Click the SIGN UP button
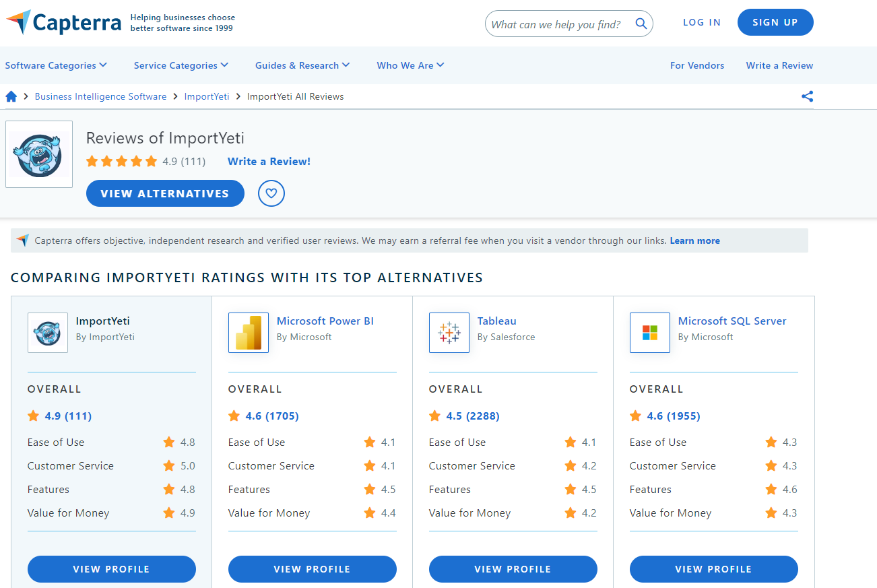Image resolution: width=877 pixels, height=588 pixels. pyautogui.click(x=775, y=22)
